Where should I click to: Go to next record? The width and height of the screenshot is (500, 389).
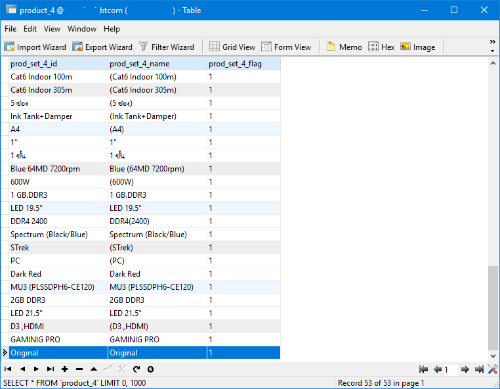(x=36, y=369)
